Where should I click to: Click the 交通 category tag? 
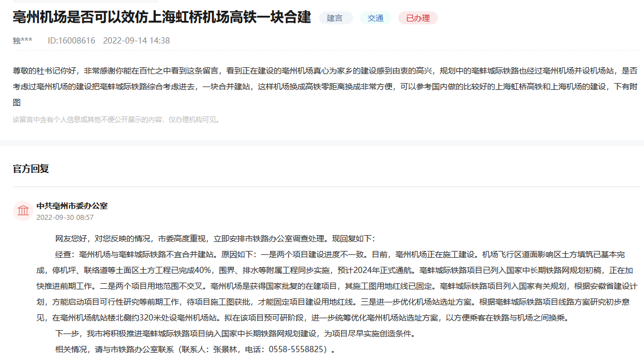point(376,18)
